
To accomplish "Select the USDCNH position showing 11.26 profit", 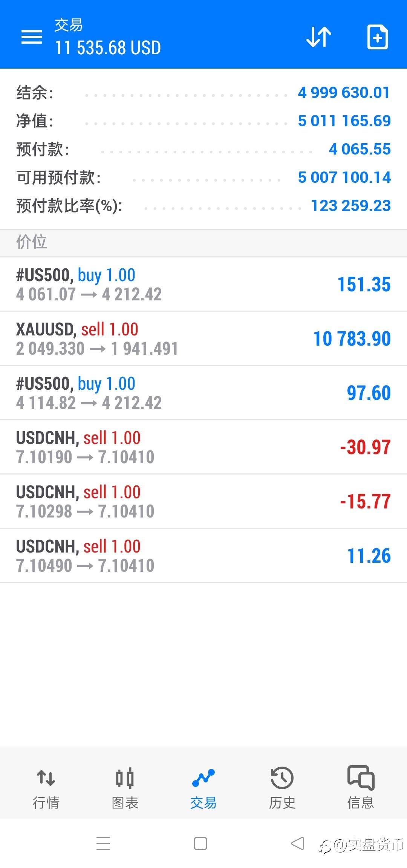I will click(x=203, y=556).
